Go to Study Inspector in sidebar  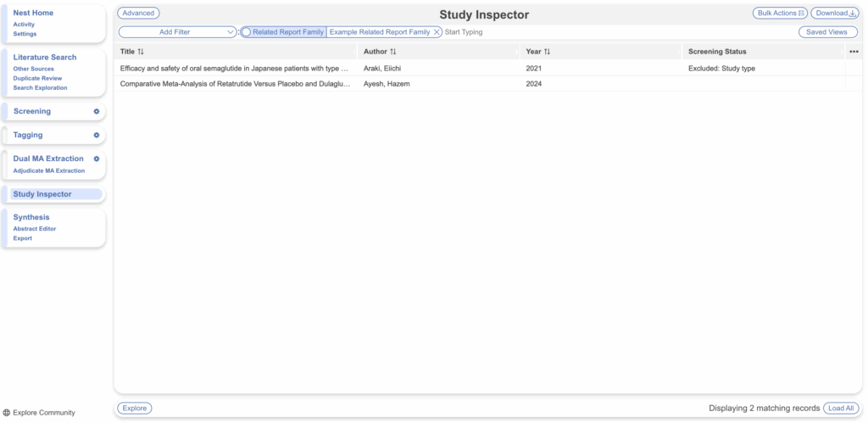pos(42,194)
